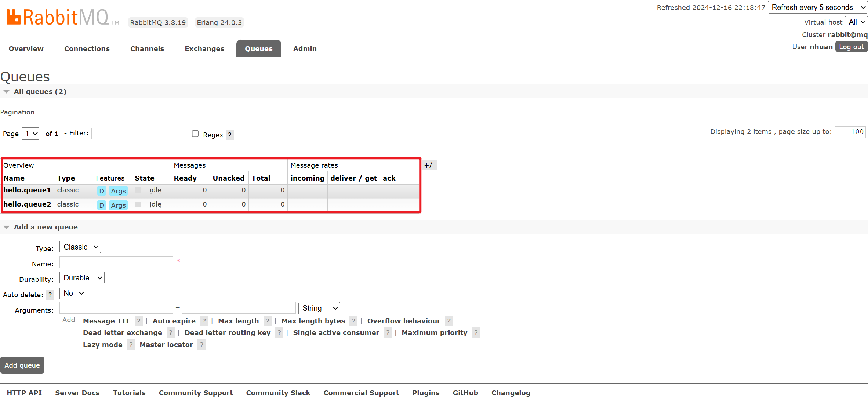Enable the Regex filter checkbox
868x404 pixels.
195,134
